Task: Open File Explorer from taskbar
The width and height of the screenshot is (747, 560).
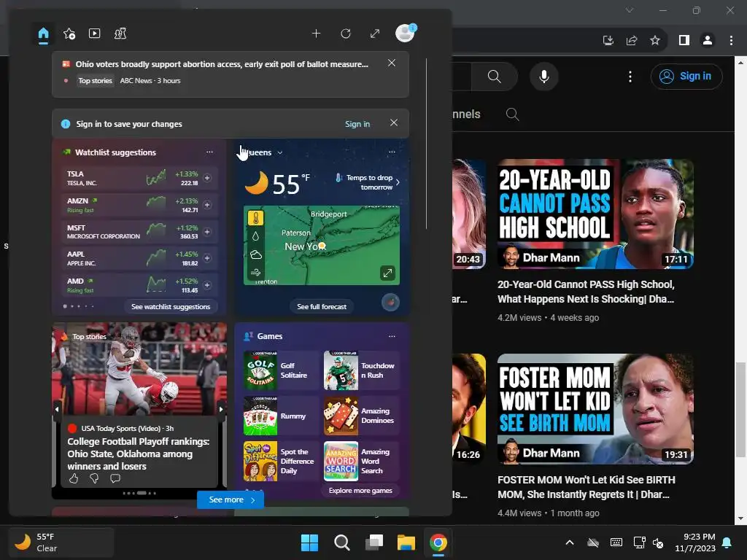Action: (406, 542)
